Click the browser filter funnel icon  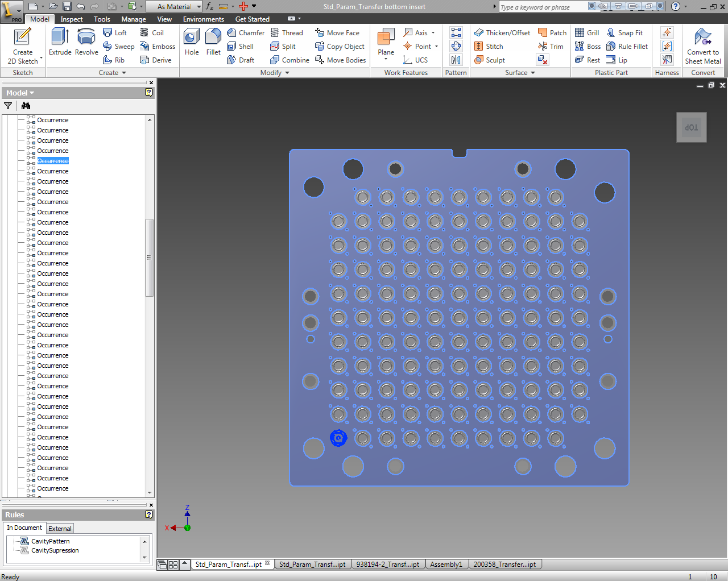coord(8,106)
